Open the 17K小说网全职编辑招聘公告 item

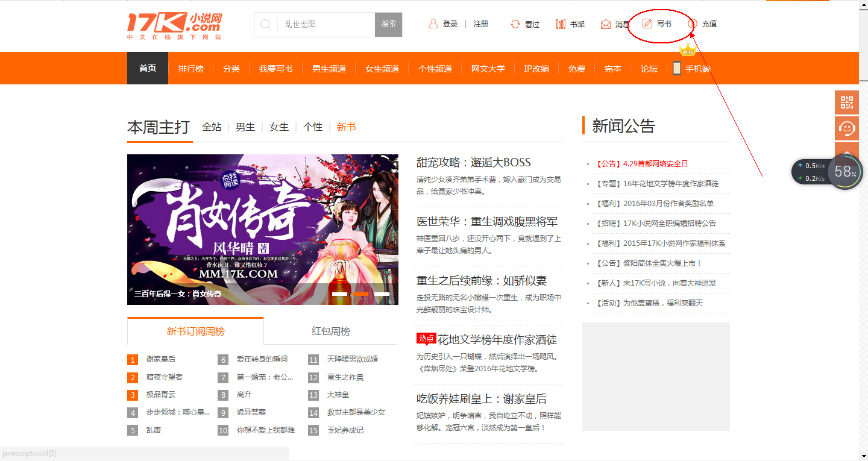[655, 223]
